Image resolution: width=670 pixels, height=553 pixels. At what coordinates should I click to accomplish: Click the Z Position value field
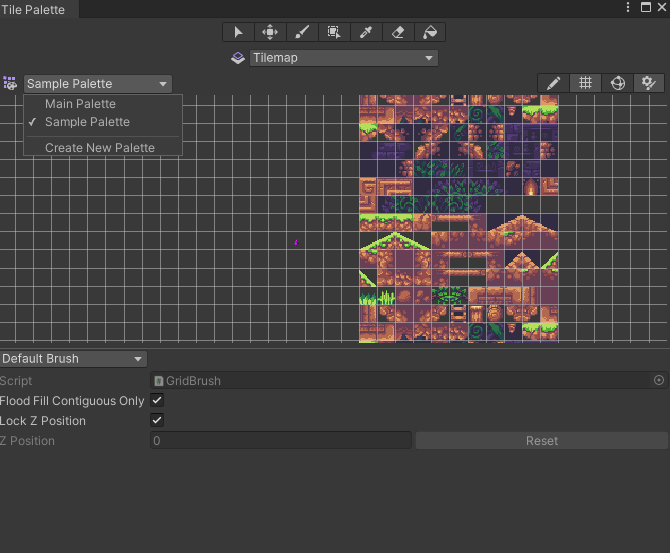pyautogui.click(x=281, y=441)
